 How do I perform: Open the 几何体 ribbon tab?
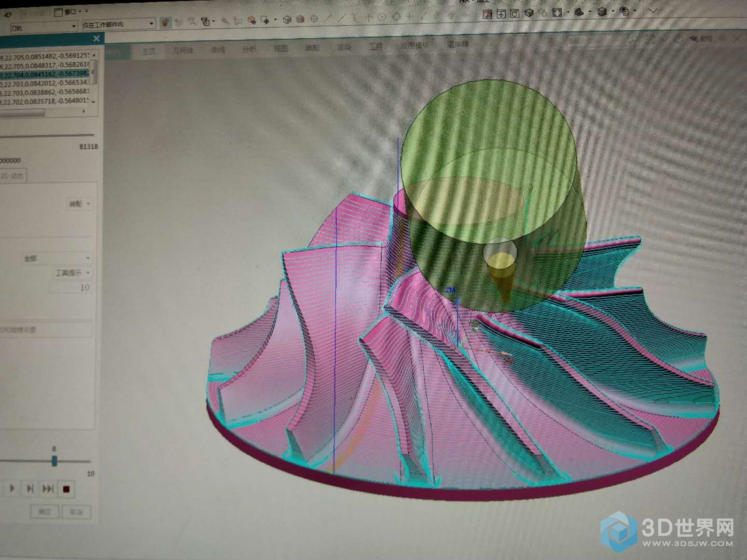pos(183,50)
